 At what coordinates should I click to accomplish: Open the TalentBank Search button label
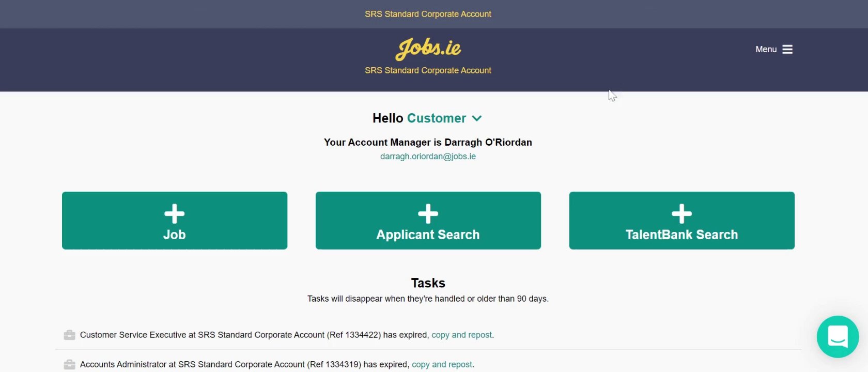click(681, 235)
